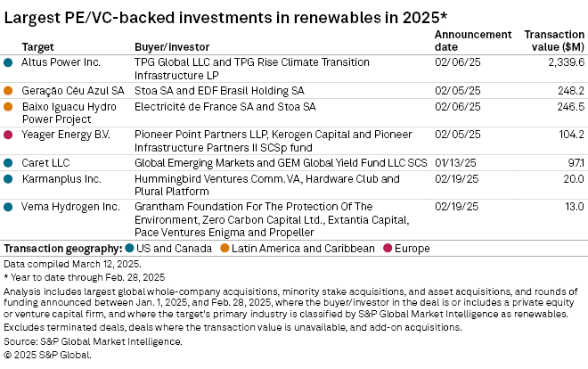Click the US and Canada legend dot
Image resolution: width=588 pixels, height=369 pixels.
pyautogui.click(x=129, y=248)
